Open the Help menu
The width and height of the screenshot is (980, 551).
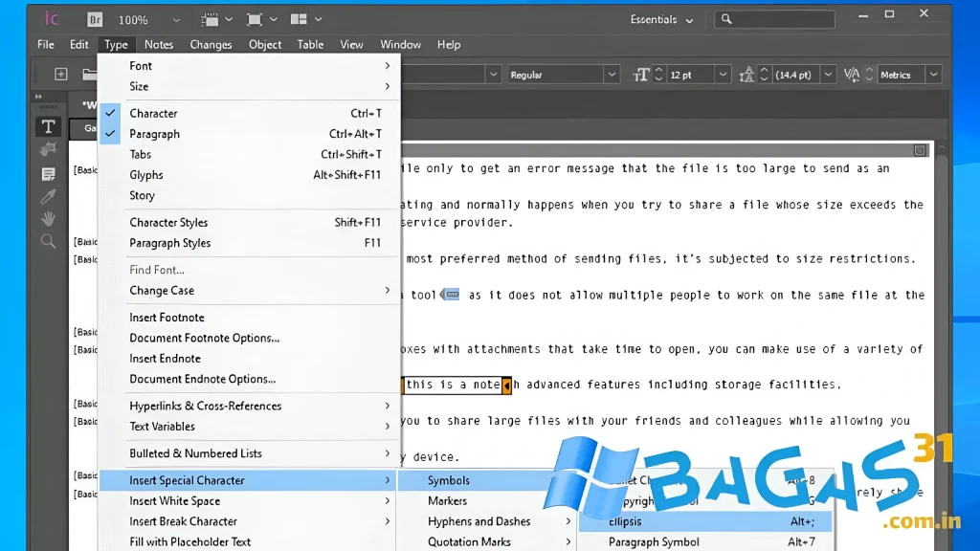click(449, 44)
